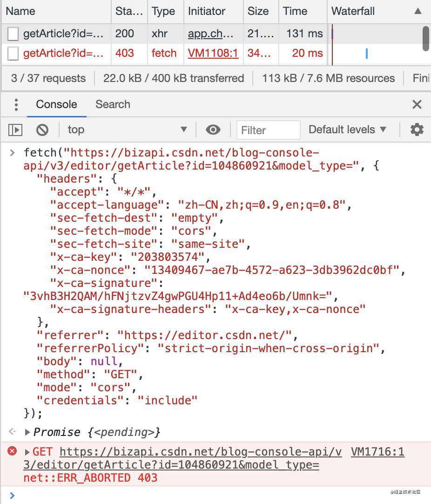Clear the console output

(42, 130)
